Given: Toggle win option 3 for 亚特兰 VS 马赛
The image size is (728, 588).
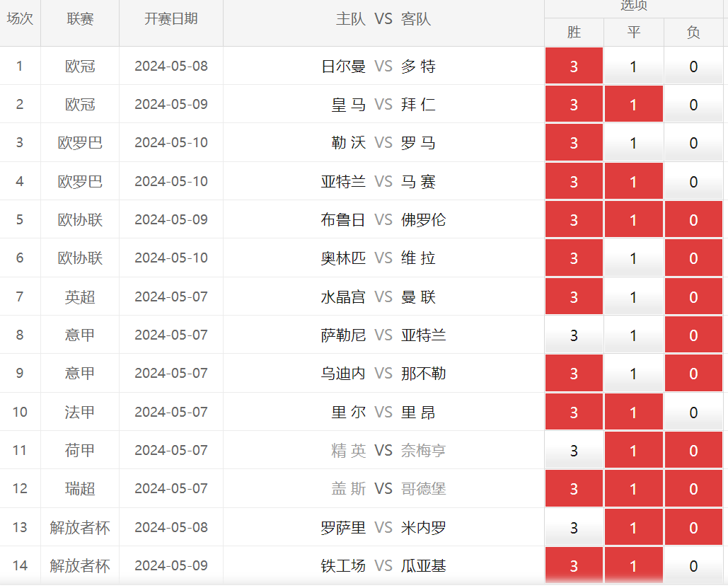Looking at the screenshot, I should pyautogui.click(x=574, y=181).
